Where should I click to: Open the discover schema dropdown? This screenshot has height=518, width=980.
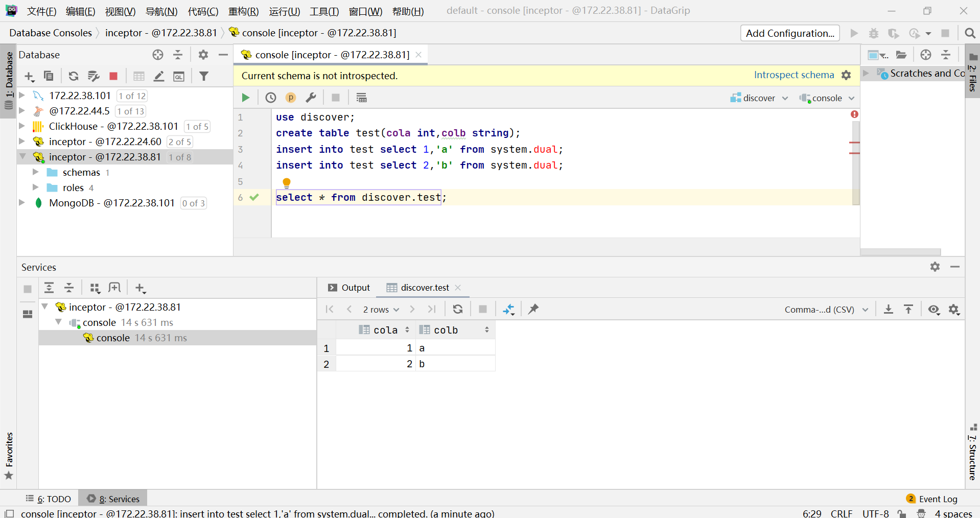(x=759, y=98)
